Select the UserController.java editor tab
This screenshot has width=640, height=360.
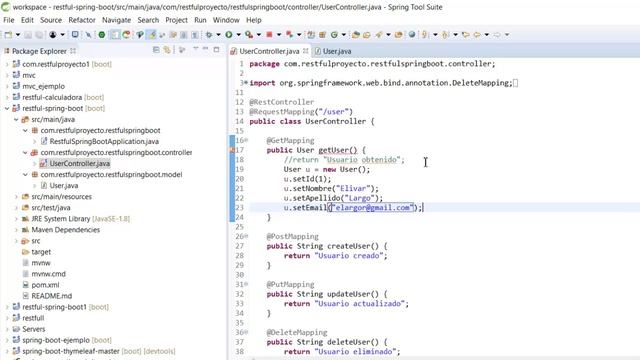click(x=269, y=51)
